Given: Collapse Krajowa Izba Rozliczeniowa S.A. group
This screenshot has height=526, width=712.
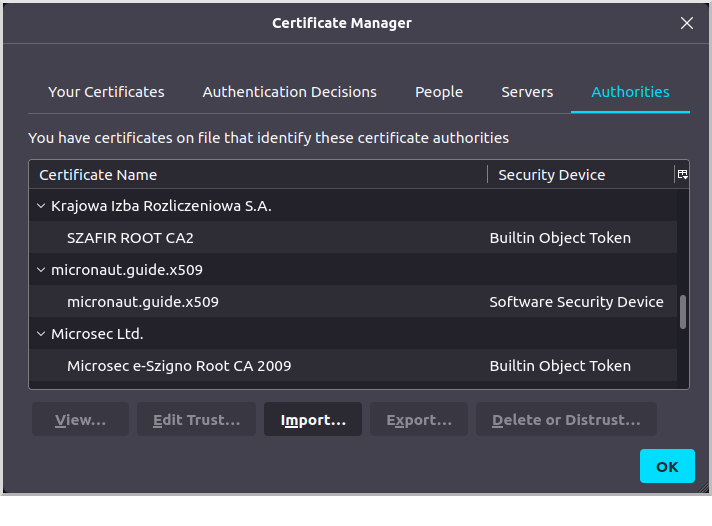Looking at the screenshot, I should (x=41, y=206).
